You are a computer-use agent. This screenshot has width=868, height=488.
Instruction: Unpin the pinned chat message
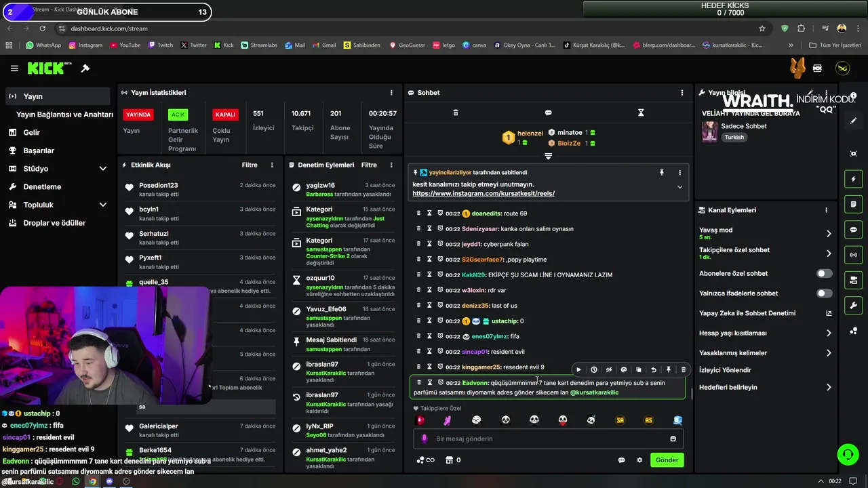click(x=662, y=173)
